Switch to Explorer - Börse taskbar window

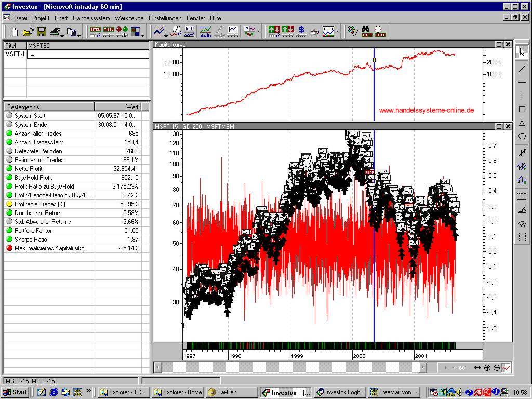pyautogui.click(x=178, y=392)
